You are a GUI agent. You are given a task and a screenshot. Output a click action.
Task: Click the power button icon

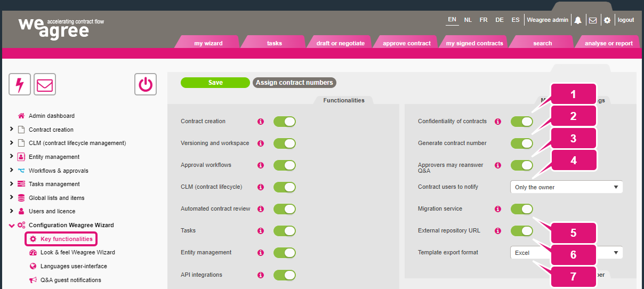coord(146,84)
